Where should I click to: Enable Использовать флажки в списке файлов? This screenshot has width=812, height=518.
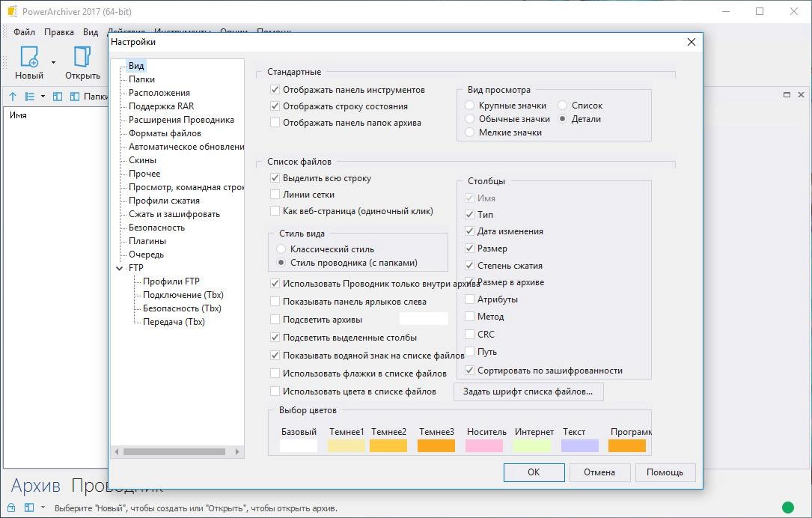click(275, 374)
